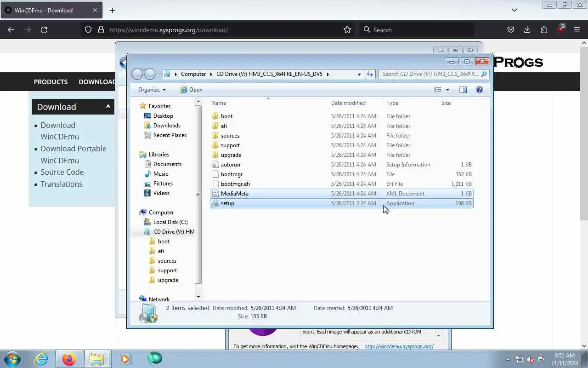This screenshot has width=588, height=368.
Task: Open the view options dropdown arrow
Action: (447, 90)
